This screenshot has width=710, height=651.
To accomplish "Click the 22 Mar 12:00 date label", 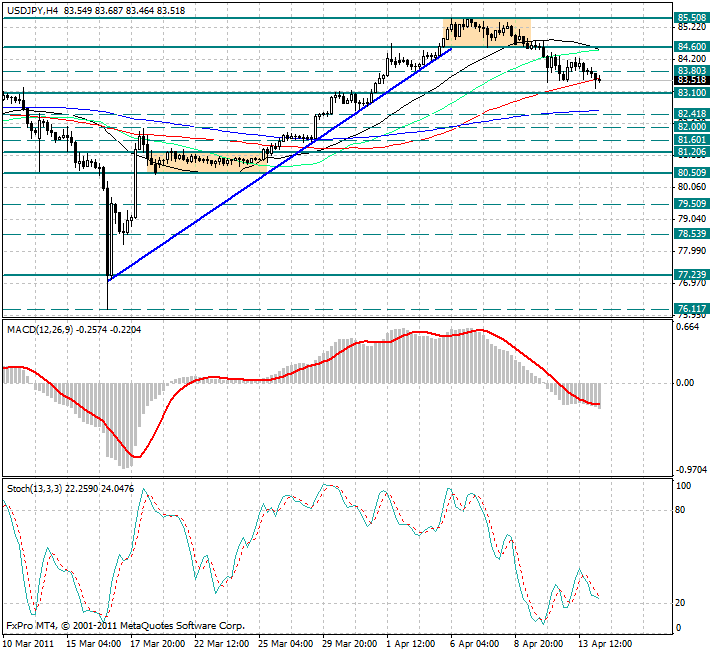I will tap(221, 644).
